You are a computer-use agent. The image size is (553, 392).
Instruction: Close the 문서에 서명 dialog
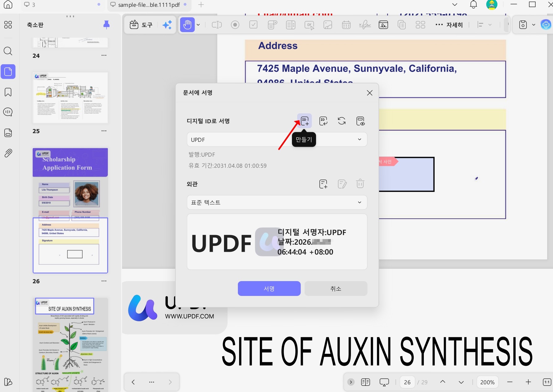(x=369, y=93)
